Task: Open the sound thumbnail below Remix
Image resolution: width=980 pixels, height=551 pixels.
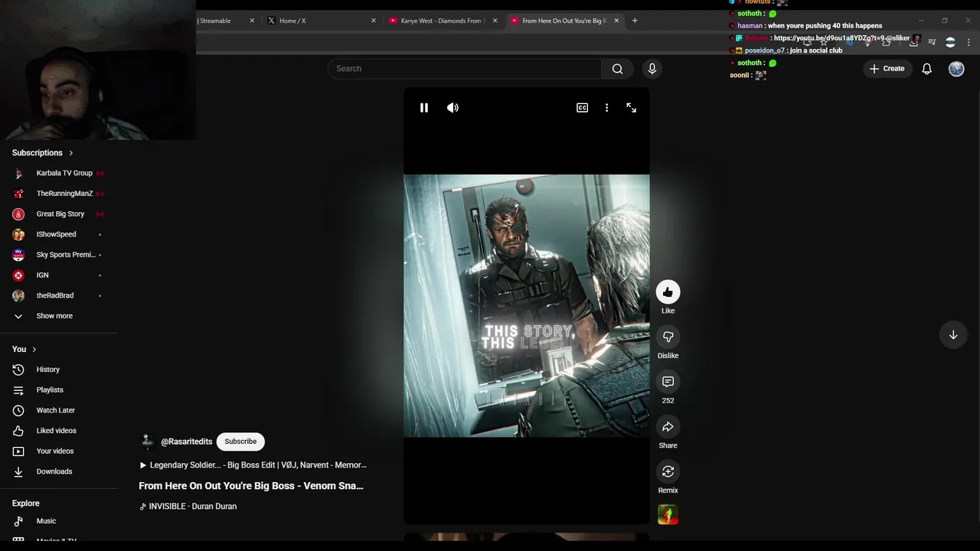Action: 668,515
